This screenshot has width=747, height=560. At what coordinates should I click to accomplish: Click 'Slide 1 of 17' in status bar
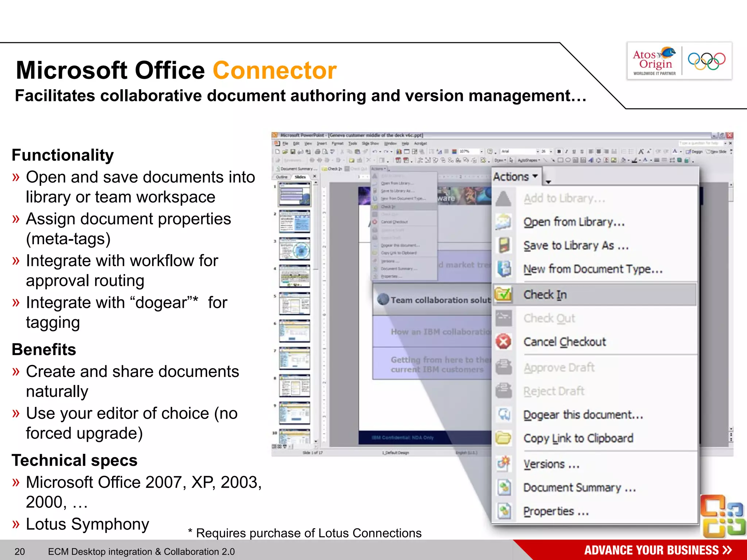[x=313, y=453]
